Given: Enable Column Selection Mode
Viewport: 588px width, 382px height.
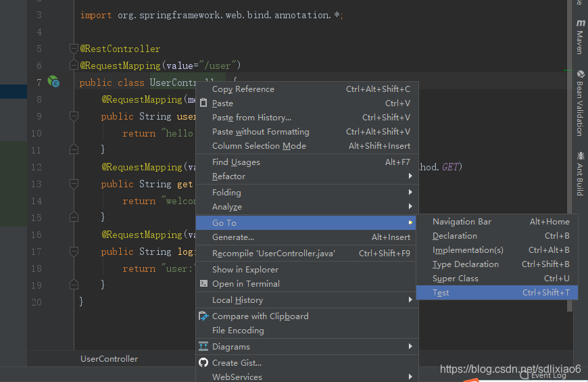Looking at the screenshot, I should coord(307,146).
